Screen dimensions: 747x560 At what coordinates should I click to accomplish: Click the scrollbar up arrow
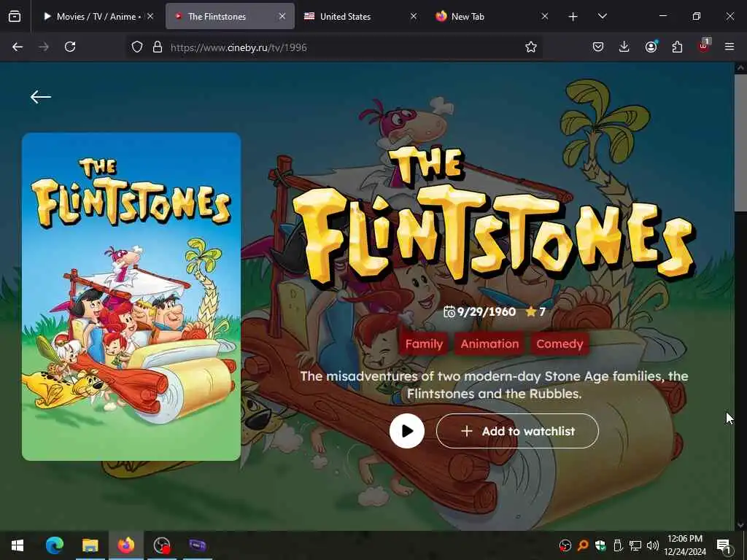click(x=740, y=68)
